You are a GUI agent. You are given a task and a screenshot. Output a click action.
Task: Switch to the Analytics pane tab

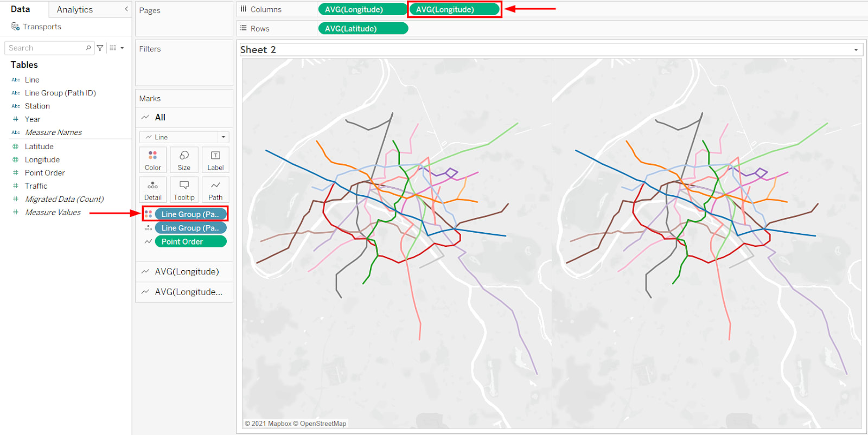(75, 10)
